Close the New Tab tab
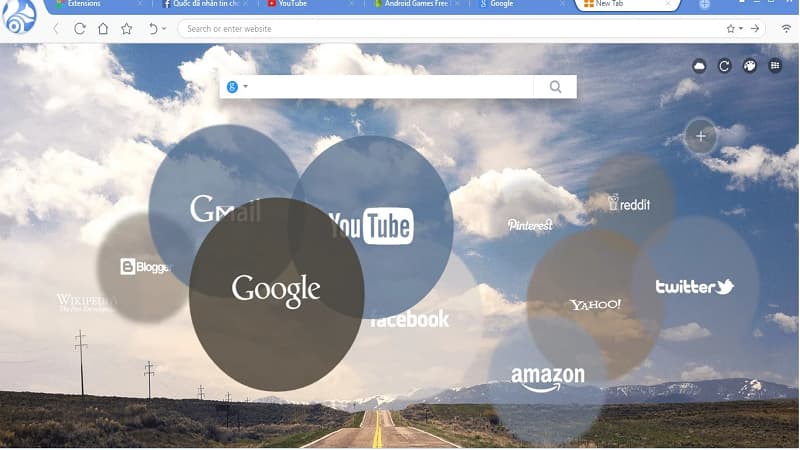 [x=668, y=4]
